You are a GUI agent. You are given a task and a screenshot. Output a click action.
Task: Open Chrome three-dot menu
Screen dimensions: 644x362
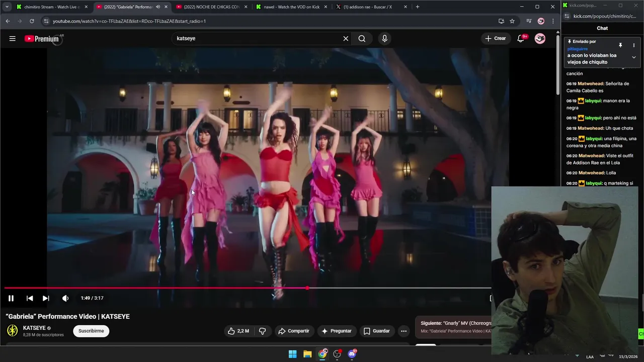click(x=553, y=21)
